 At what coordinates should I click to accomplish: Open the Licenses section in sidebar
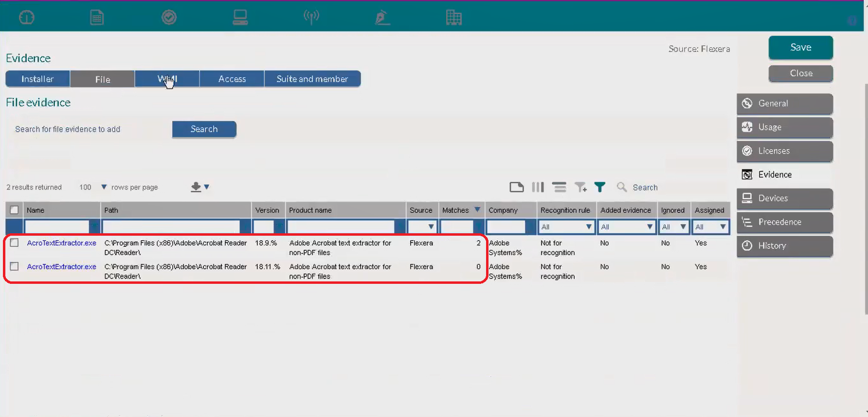tap(785, 151)
